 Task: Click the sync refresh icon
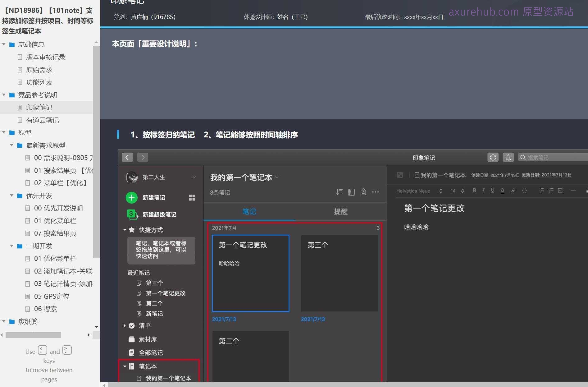coord(493,157)
